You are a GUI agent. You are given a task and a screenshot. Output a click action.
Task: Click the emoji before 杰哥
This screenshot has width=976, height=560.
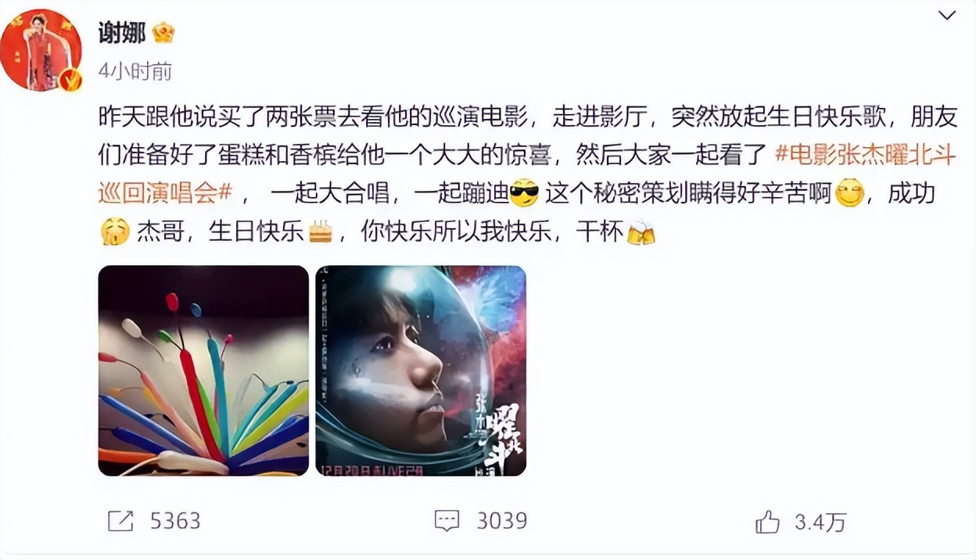tap(115, 232)
